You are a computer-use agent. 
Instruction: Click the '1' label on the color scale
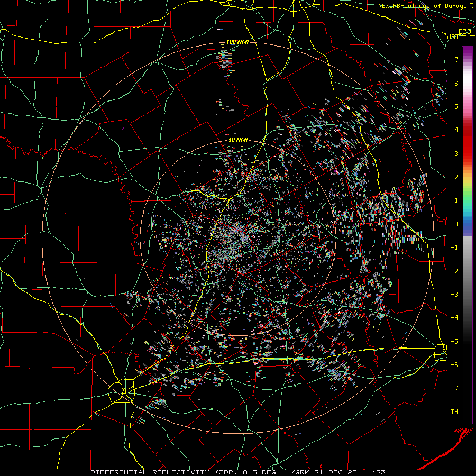(456, 200)
